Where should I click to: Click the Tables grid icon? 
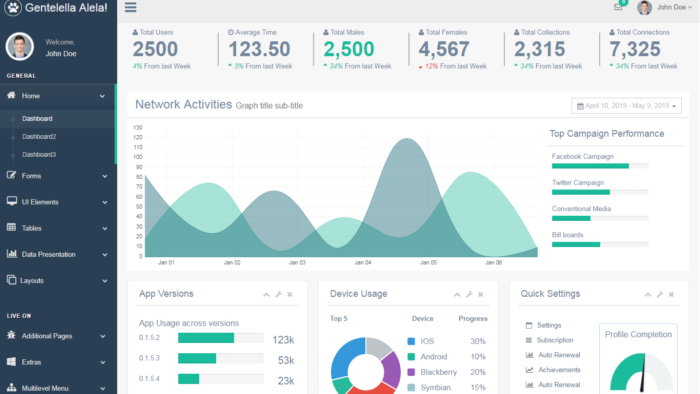(x=11, y=227)
